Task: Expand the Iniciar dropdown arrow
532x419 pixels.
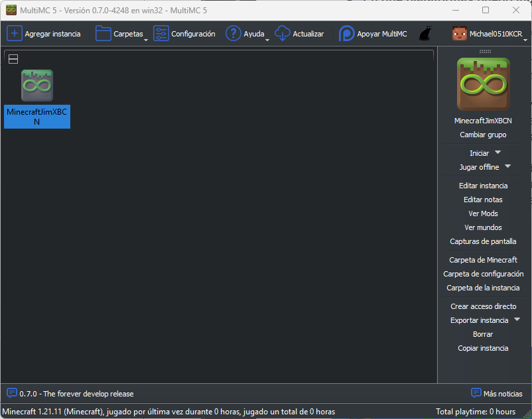Action: point(498,152)
